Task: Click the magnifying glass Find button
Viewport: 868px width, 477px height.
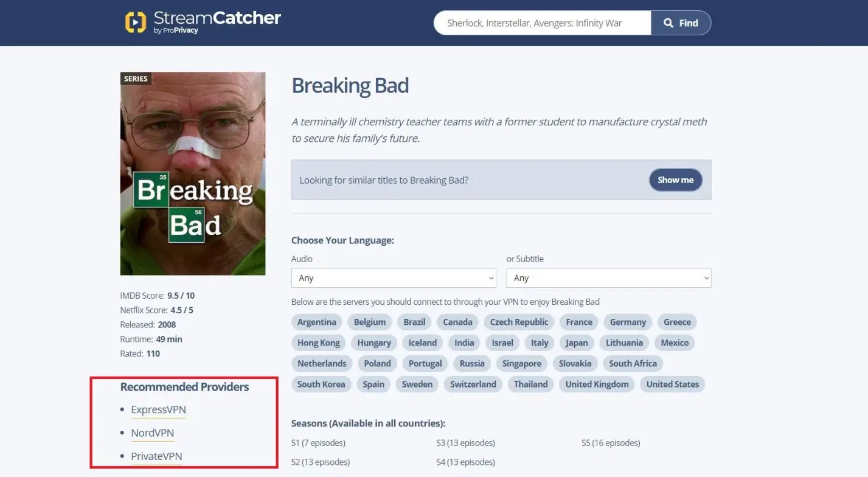Action: tap(680, 23)
